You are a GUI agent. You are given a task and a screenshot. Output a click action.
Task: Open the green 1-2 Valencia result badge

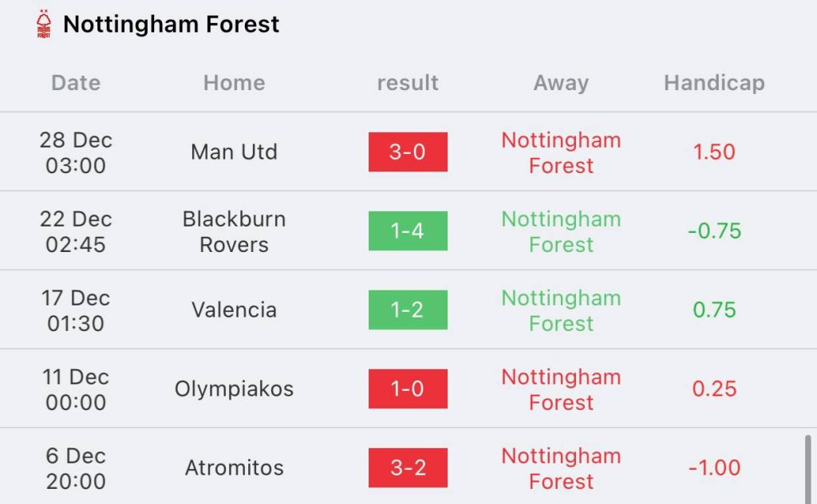coord(408,309)
